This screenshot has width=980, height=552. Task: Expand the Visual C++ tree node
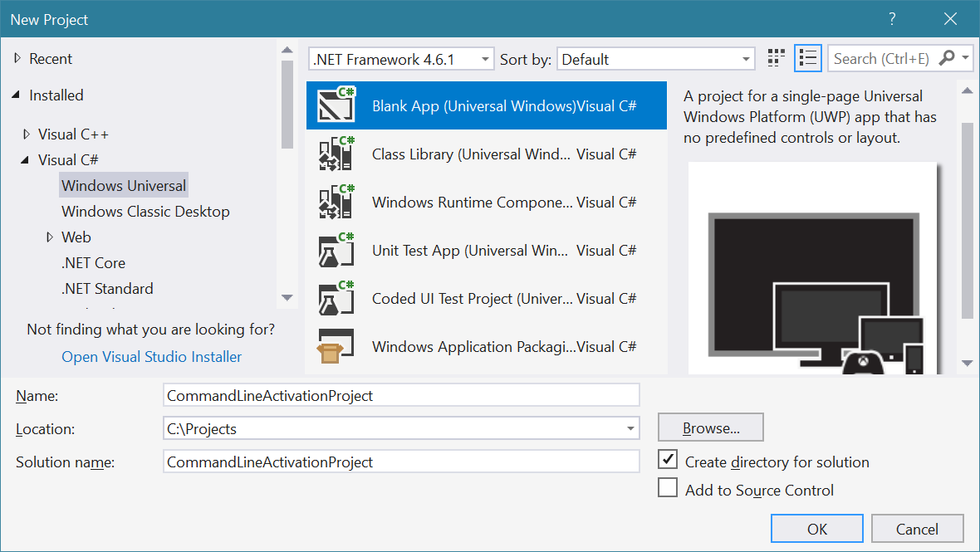pos(27,134)
